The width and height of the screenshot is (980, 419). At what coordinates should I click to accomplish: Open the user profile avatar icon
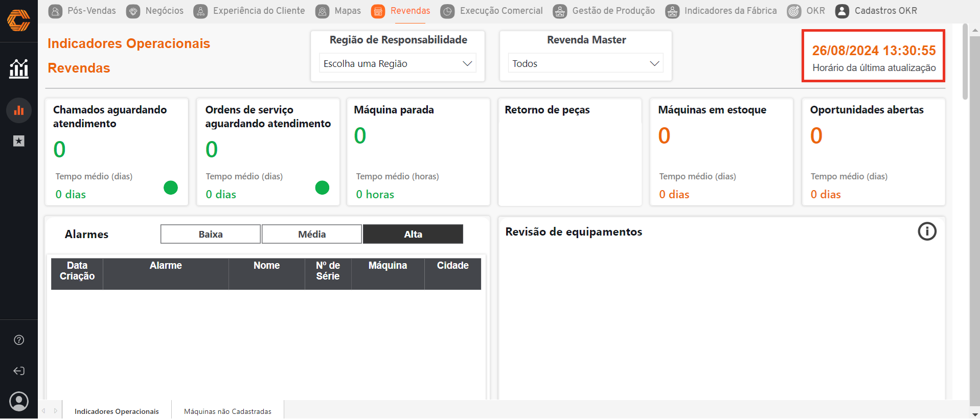19,401
